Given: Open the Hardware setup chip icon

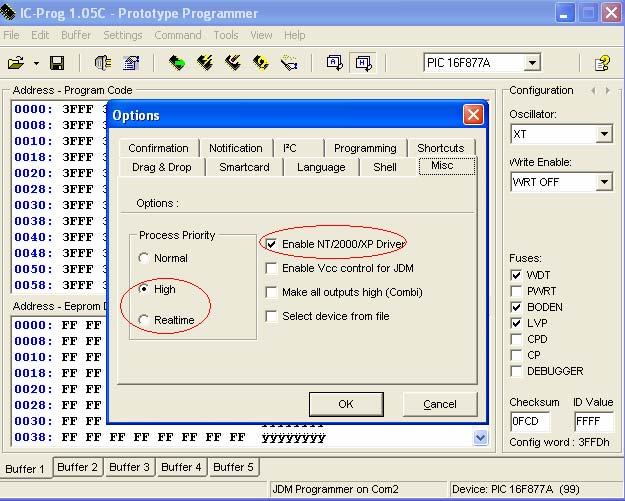Looking at the screenshot, I should pos(102,63).
